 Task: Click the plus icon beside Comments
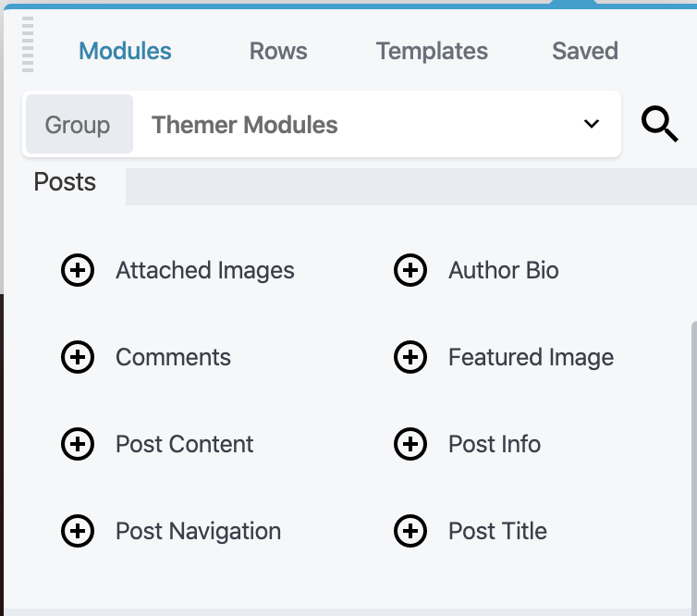coord(78,358)
